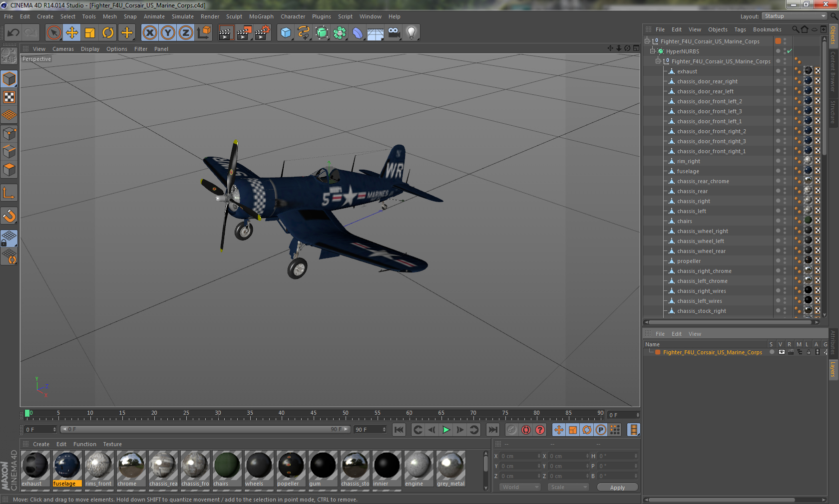Screen dimensions: 839x504
Task: Toggle the HyperNURBS green enable checkmark
Action: coord(790,51)
